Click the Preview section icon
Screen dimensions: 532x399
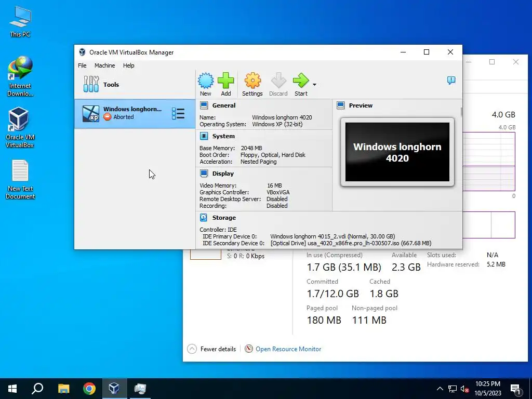pyautogui.click(x=341, y=105)
